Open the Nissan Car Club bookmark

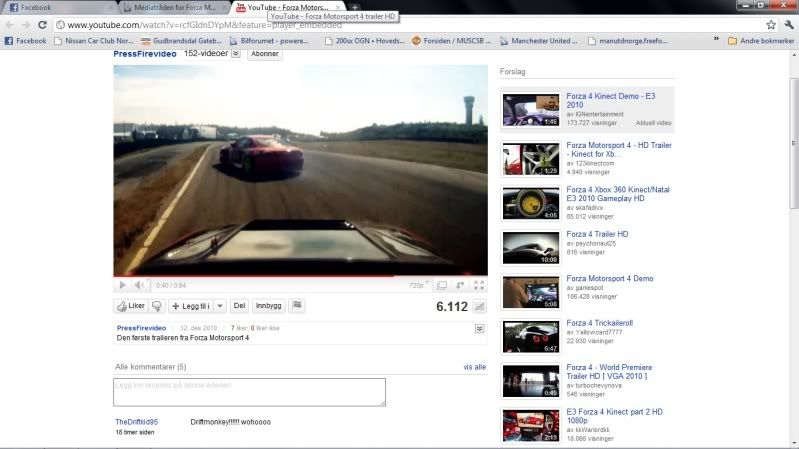94,41
